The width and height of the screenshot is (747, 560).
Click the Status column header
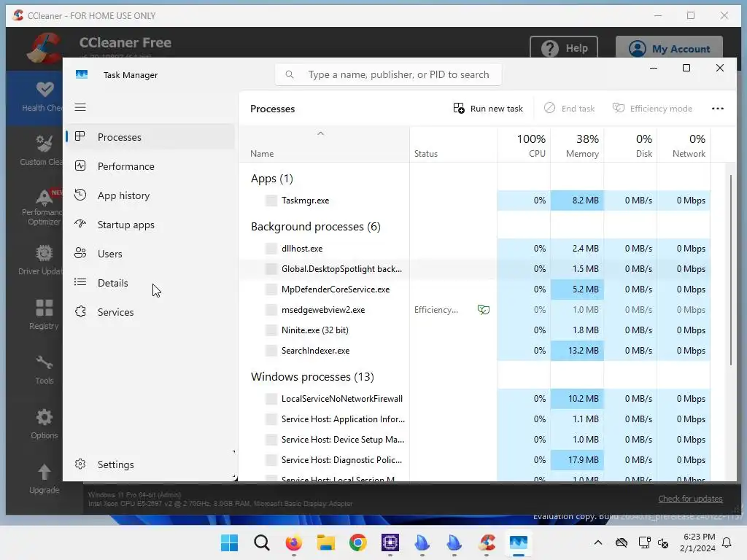pyautogui.click(x=453, y=145)
